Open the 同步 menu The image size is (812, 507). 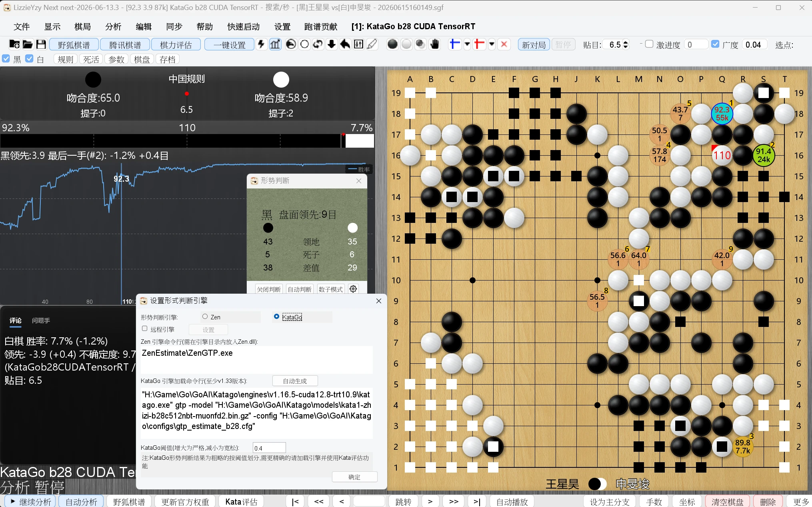[x=174, y=26]
